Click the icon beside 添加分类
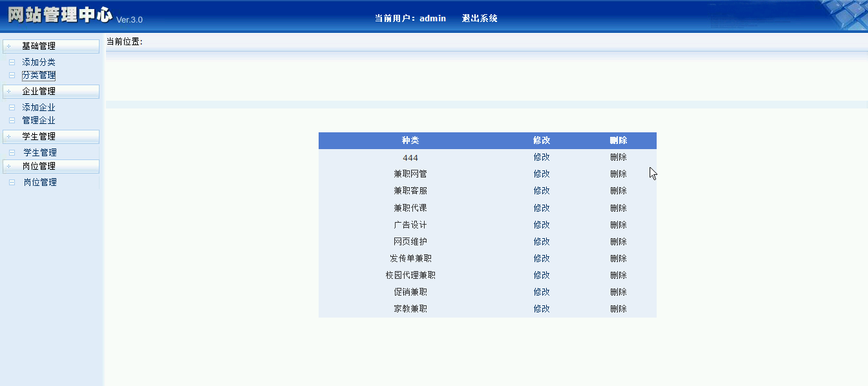 tap(12, 63)
